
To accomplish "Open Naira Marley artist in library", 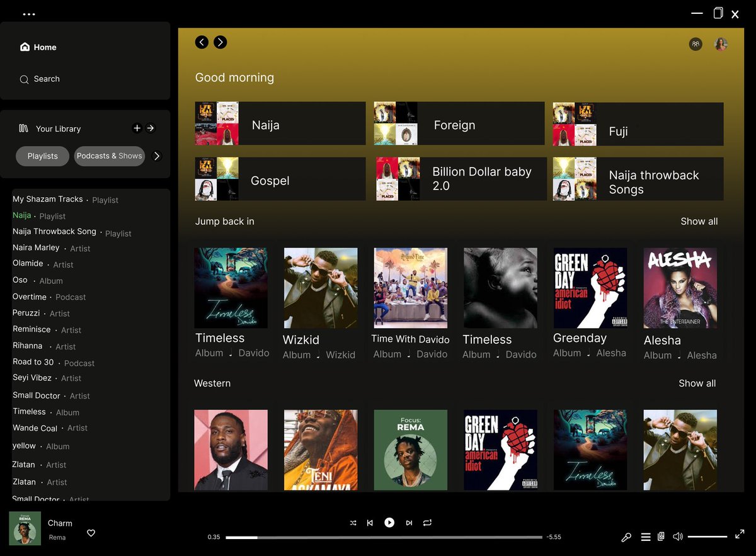I will [52, 248].
